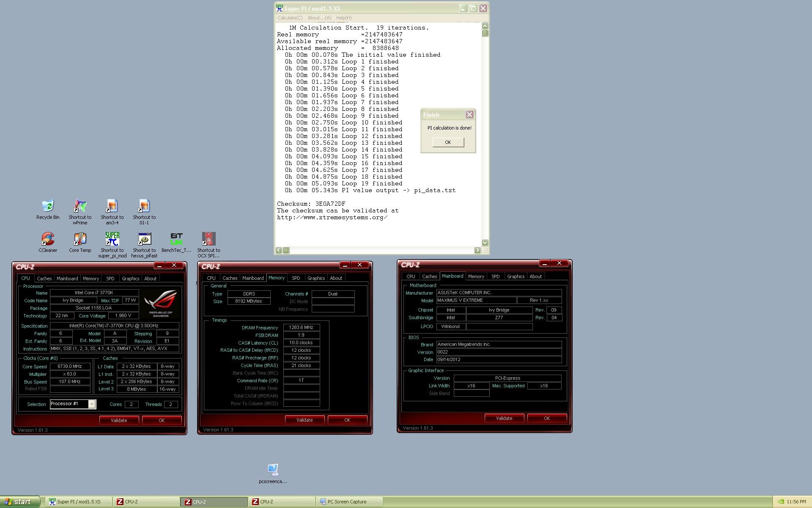Switch to Super PI taskbar item
Screen dimensions: 812x508
point(79,502)
